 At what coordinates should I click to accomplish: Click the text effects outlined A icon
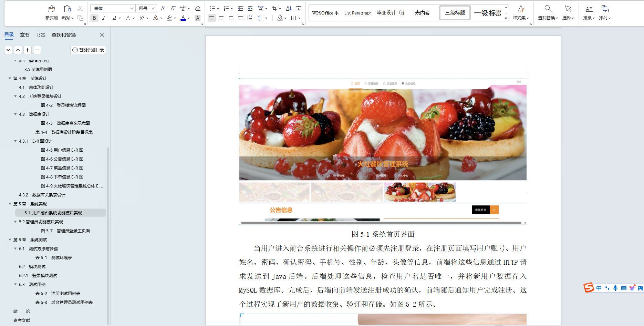coord(156,18)
